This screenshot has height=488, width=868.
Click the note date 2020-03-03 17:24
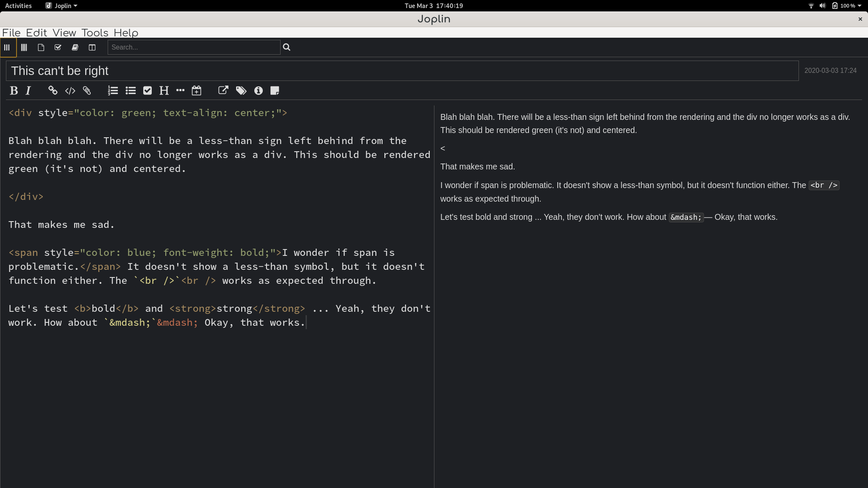[830, 71]
